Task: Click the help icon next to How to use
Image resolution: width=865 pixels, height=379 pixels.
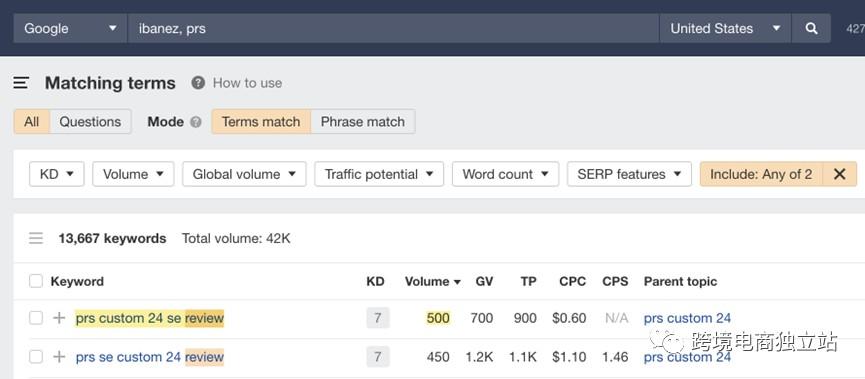Action: pyautogui.click(x=198, y=83)
